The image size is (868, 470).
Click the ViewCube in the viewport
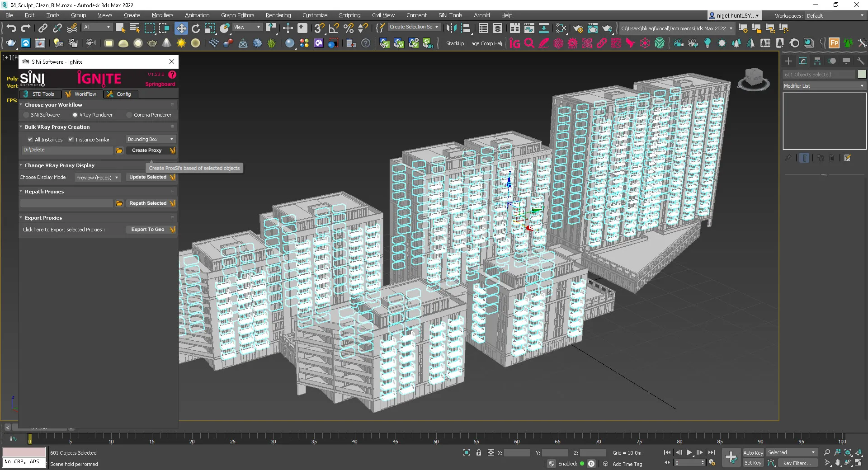(754, 79)
